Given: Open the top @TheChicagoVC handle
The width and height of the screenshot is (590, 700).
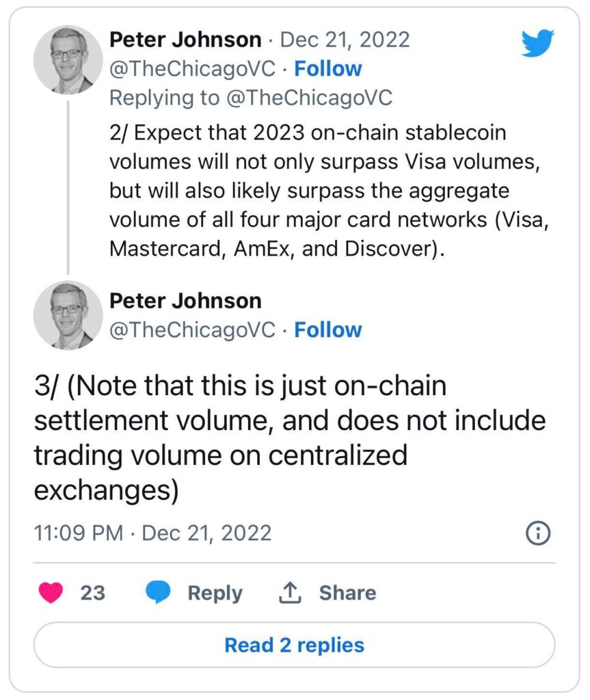Looking at the screenshot, I should [x=192, y=69].
